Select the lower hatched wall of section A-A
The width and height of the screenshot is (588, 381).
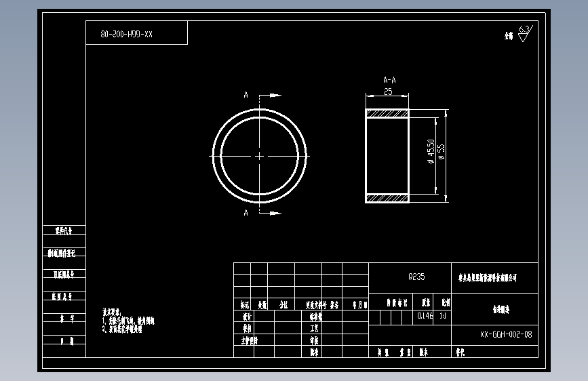click(387, 199)
